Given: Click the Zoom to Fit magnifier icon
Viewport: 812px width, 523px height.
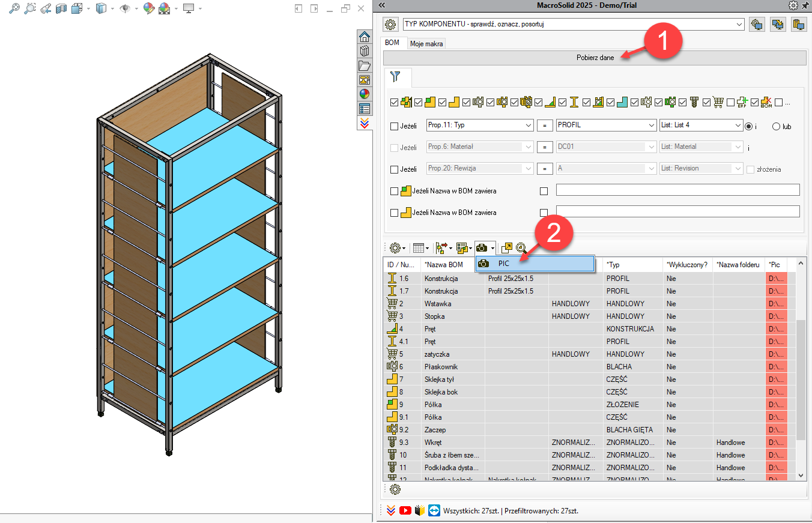Looking at the screenshot, I should pos(14,8).
